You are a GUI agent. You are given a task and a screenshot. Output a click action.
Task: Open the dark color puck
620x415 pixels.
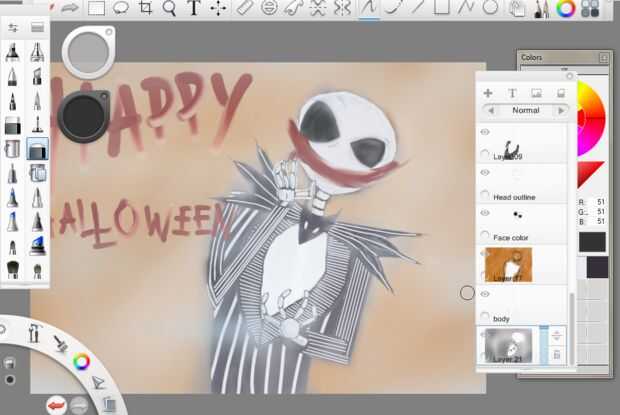[83, 116]
